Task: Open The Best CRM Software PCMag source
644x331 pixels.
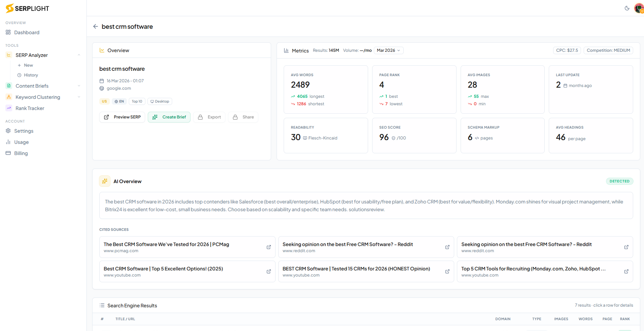Action: [x=187, y=247]
